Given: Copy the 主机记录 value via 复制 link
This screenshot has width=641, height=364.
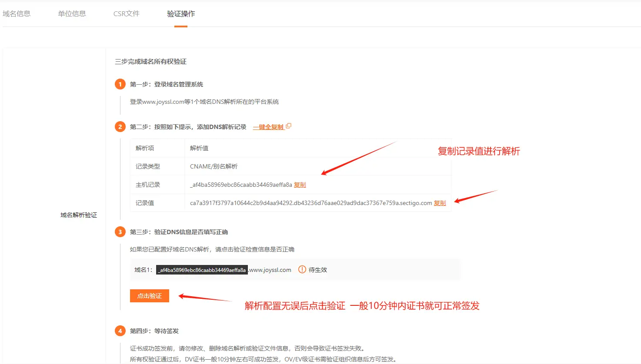Looking at the screenshot, I should tap(300, 185).
